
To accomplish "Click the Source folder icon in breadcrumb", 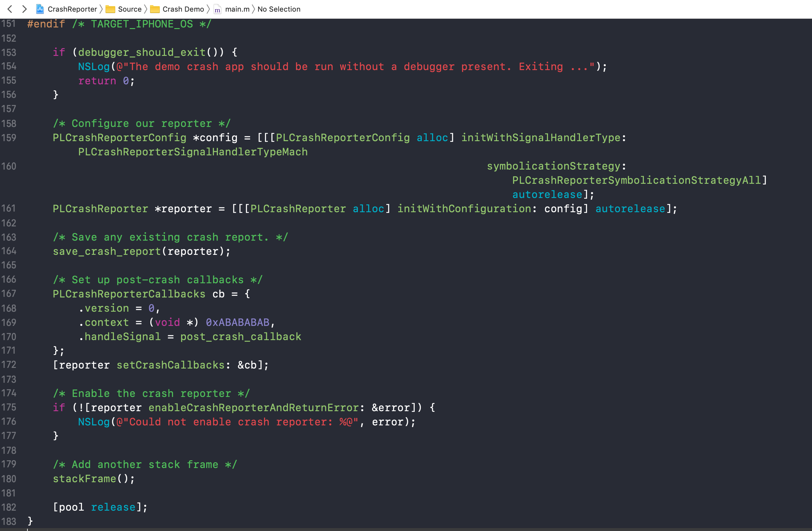I will [110, 9].
